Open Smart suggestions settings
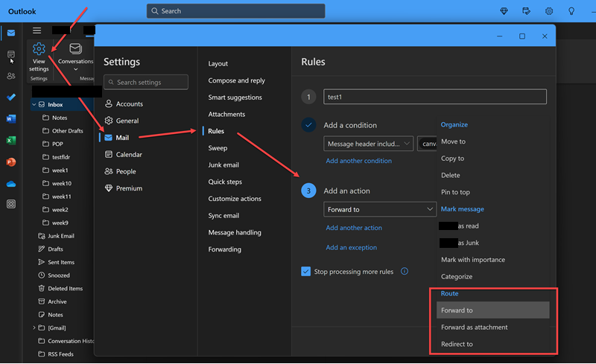This screenshot has width=596, height=364. (235, 98)
